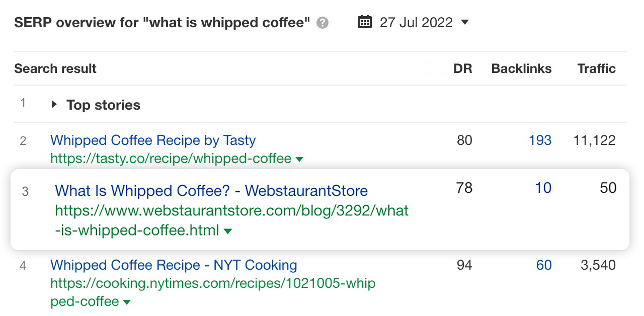Image resolution: width=644 pixels, height=316 pixels.
Task: Click the WebstaurantStore whipped coffee article link
Action: coord(211,191)
